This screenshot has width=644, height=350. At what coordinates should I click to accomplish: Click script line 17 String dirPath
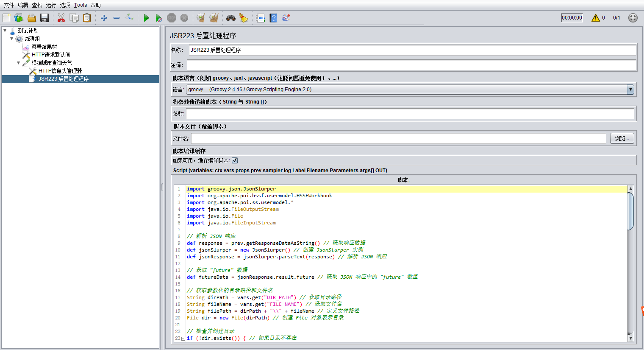(264, 297)
